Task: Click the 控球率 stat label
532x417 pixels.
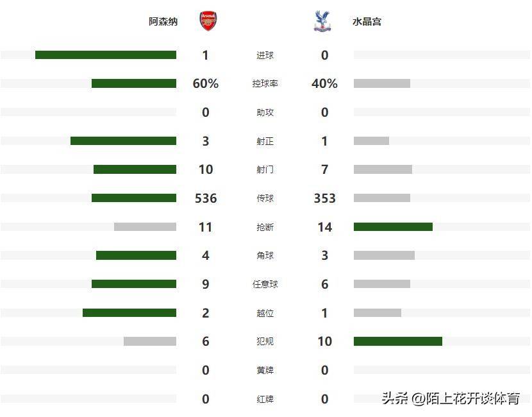Action: (x=265, y=84)
